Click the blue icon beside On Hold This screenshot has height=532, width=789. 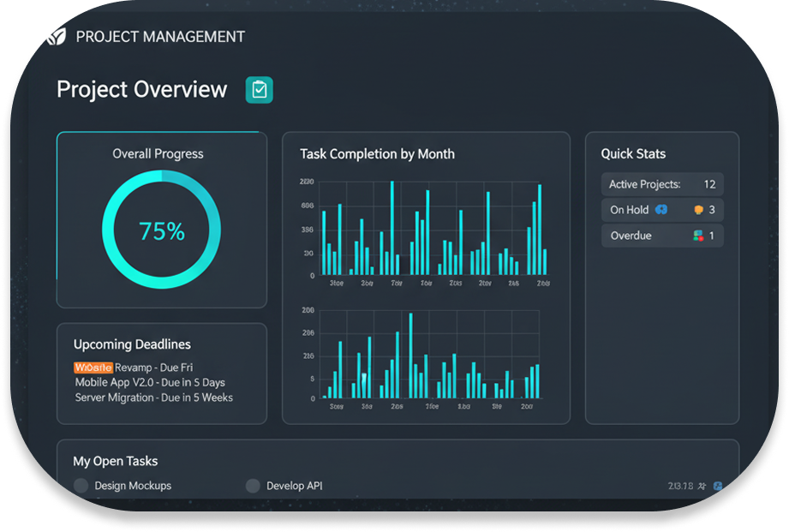click(660, 209)
